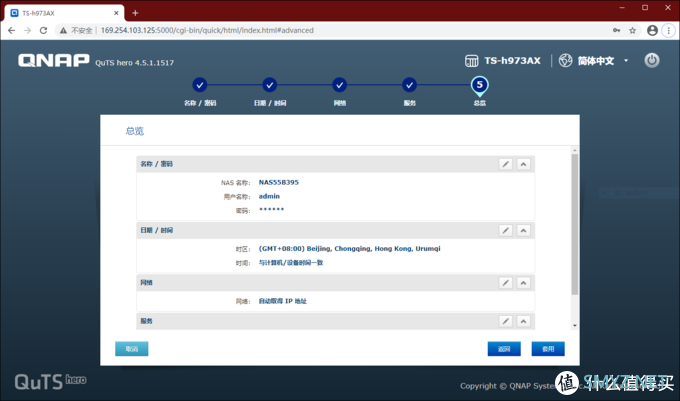
Task: Collapse the Name / Password section
Action: [x=523, y=164]
